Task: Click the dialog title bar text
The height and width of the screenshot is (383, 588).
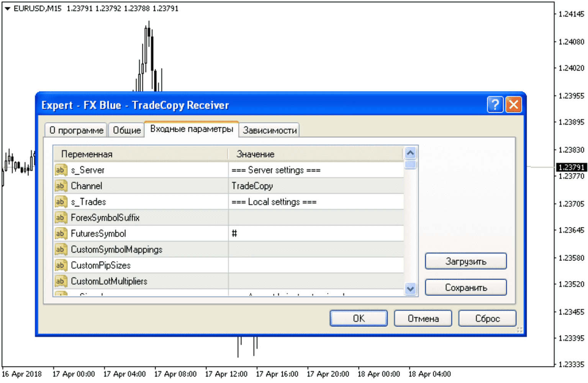Action: (x=135, y=105)
